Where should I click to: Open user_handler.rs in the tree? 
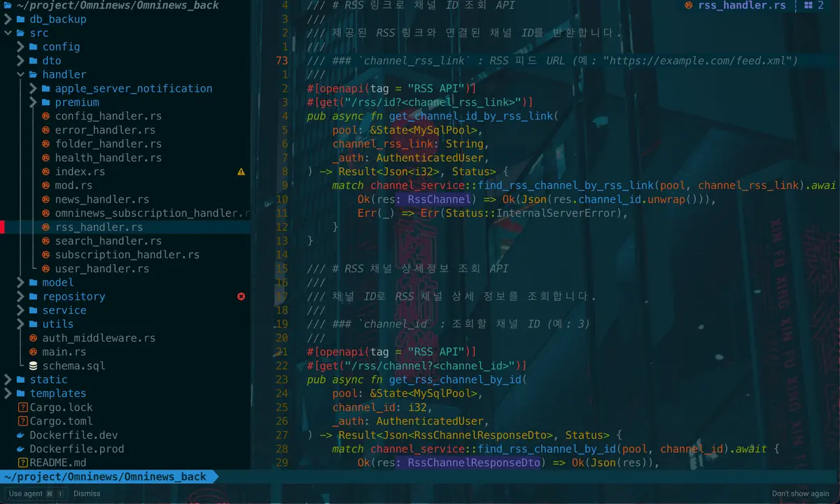click(101, 269)
